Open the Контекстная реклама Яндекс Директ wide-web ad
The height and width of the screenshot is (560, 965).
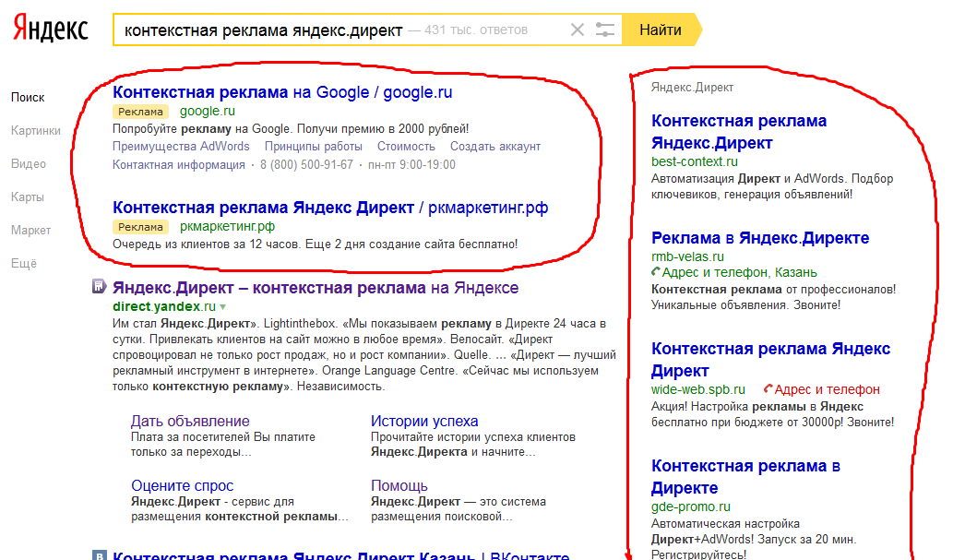click(770, 360)
